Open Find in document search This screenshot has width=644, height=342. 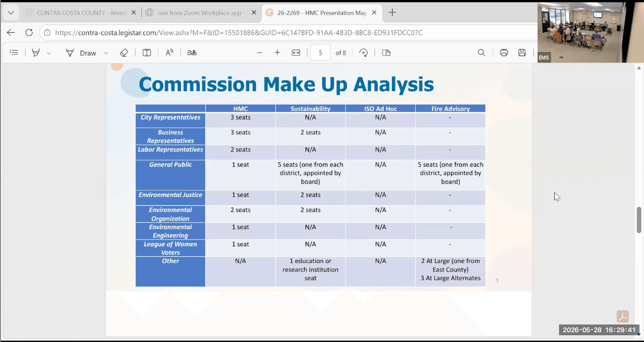(x=482, y=53)
